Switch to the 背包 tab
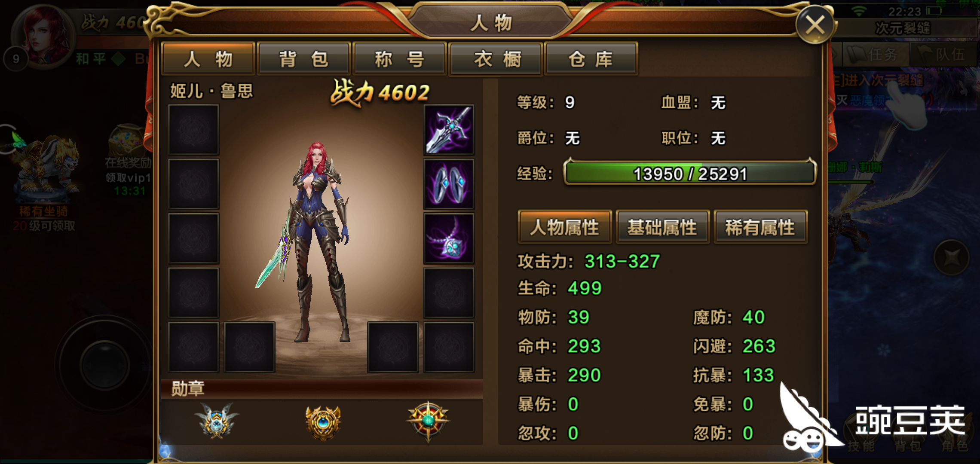 tap(304, 59)
